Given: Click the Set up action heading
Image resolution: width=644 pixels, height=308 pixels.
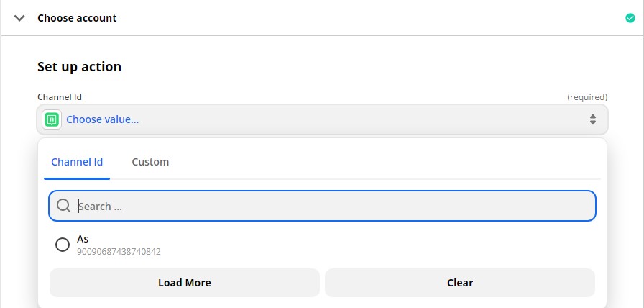Looking at the screenshot, I should pyautogui.click(x=79, y=67).
